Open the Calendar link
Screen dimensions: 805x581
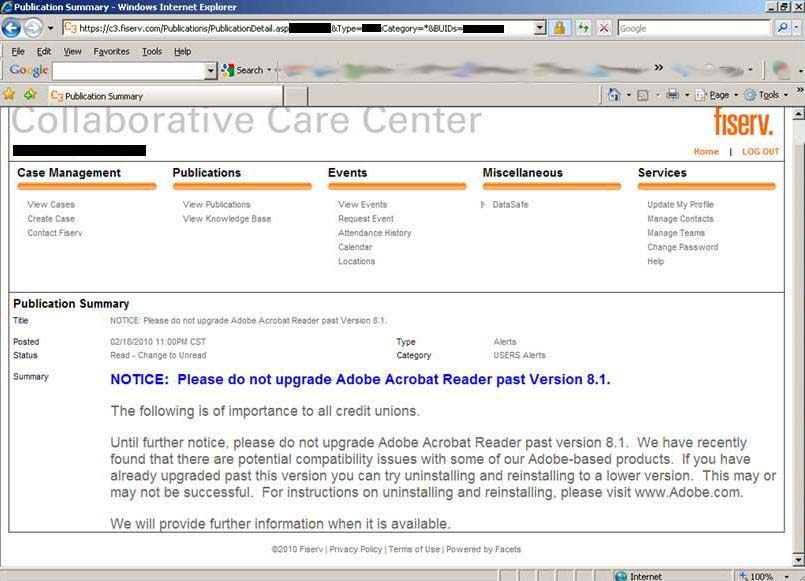(x=355, y=247)
